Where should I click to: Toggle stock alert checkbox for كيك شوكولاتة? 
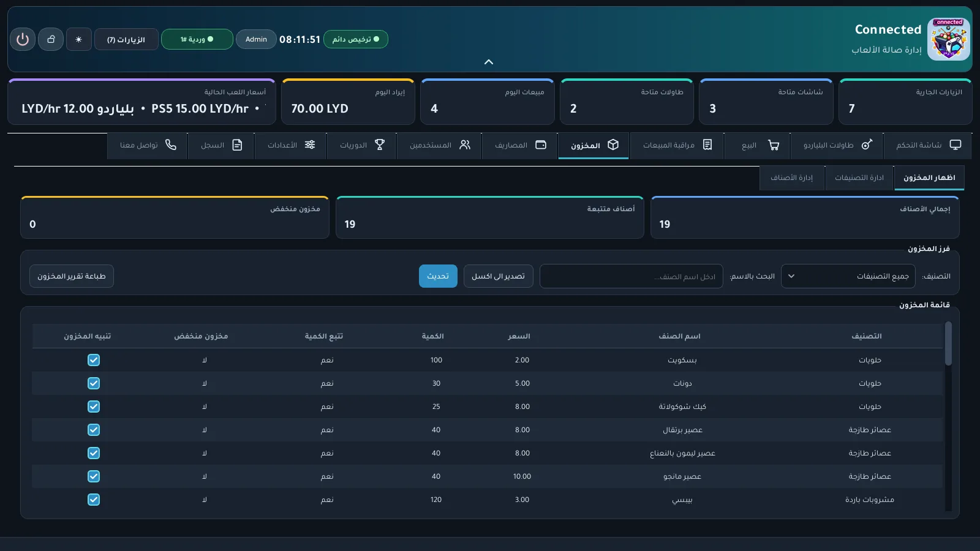coord(94,407)
